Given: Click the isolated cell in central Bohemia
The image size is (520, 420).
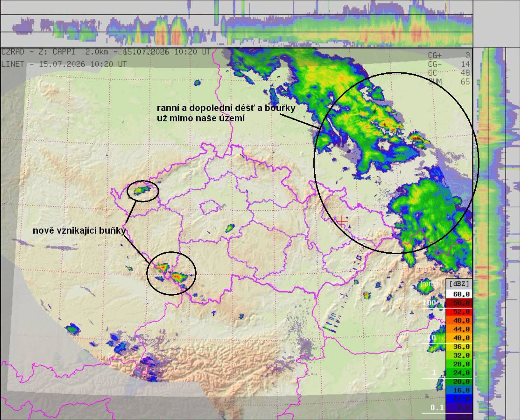Looking at the screenshot, I should pos(230,228).
